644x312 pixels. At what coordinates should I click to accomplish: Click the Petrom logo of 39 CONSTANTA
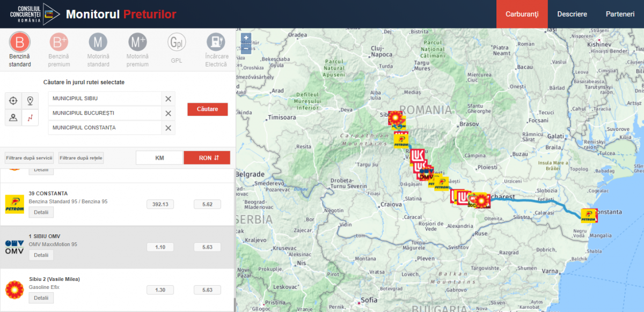pos(14,204)
